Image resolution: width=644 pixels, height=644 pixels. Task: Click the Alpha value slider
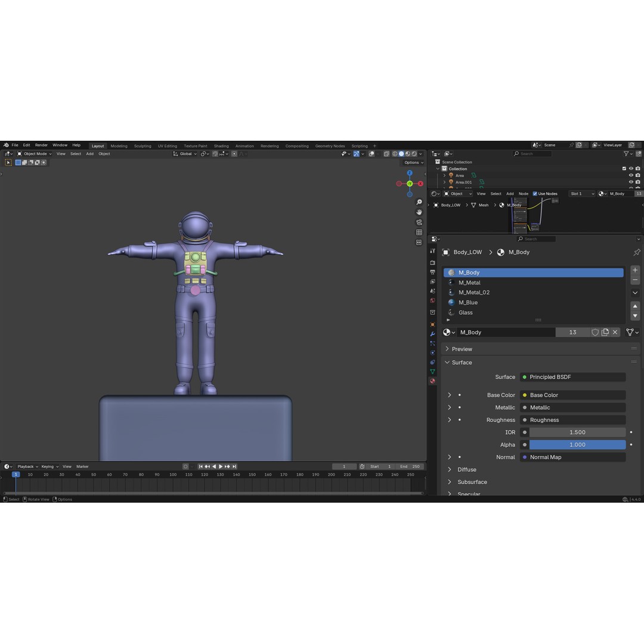(577, 444)
